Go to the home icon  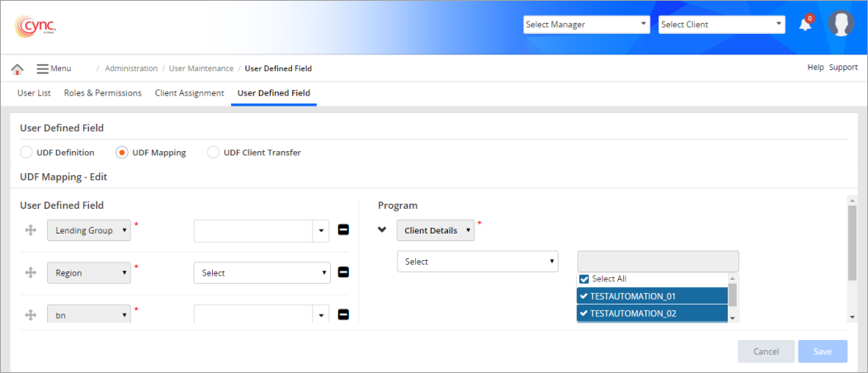click(x=17, y=68)
